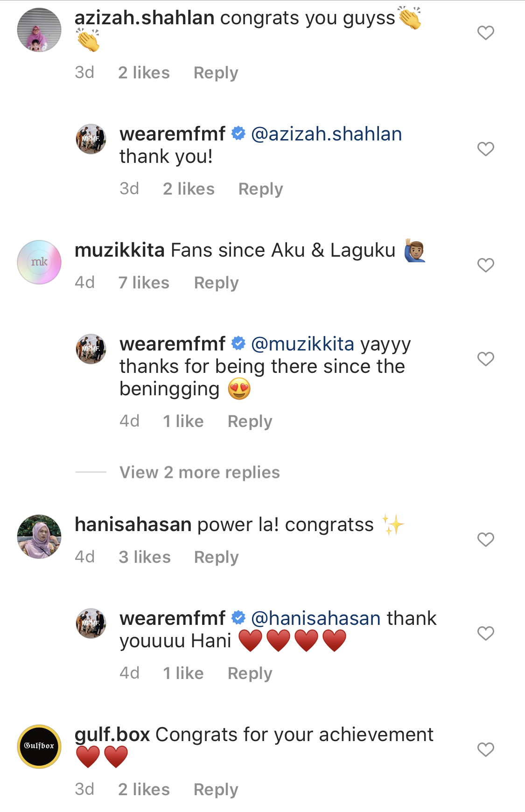Expand View 2 more replies
Image resolution: width=525 pixels, height=812 pixels.
coord(199,472)
